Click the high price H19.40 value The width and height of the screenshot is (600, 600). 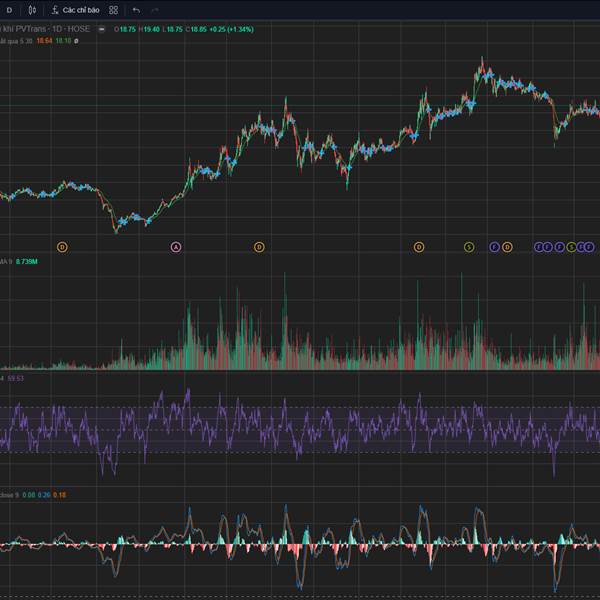[151, 29]
